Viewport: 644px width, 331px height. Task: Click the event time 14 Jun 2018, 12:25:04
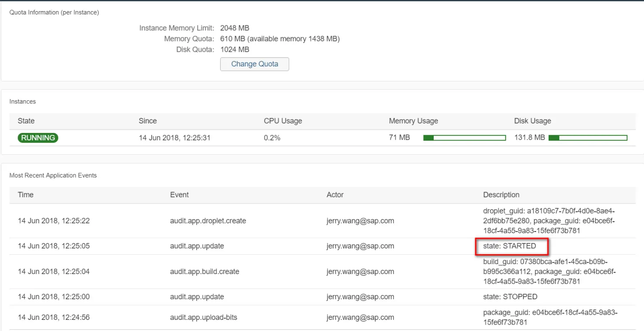[54, 271]
